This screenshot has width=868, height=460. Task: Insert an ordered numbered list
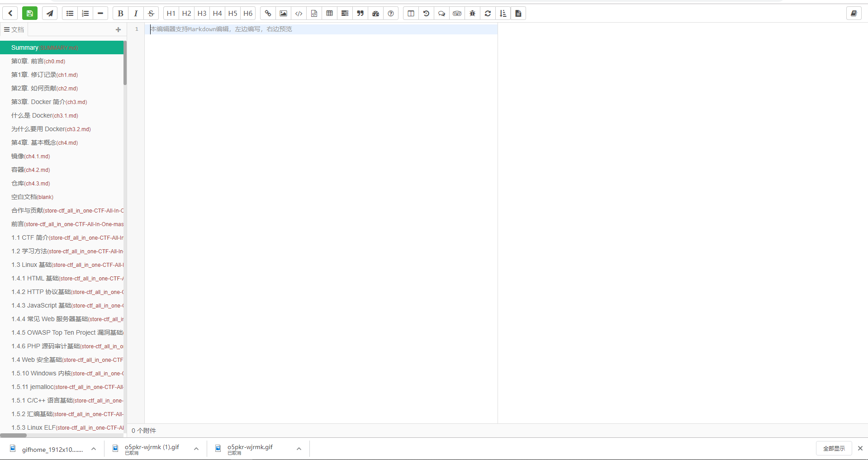pos(85,14)
